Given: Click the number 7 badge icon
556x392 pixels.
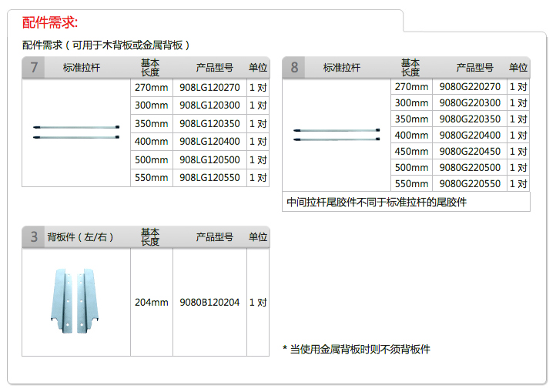Looking at the screenshot, I should pyautogui.click(x=34, y=68).
